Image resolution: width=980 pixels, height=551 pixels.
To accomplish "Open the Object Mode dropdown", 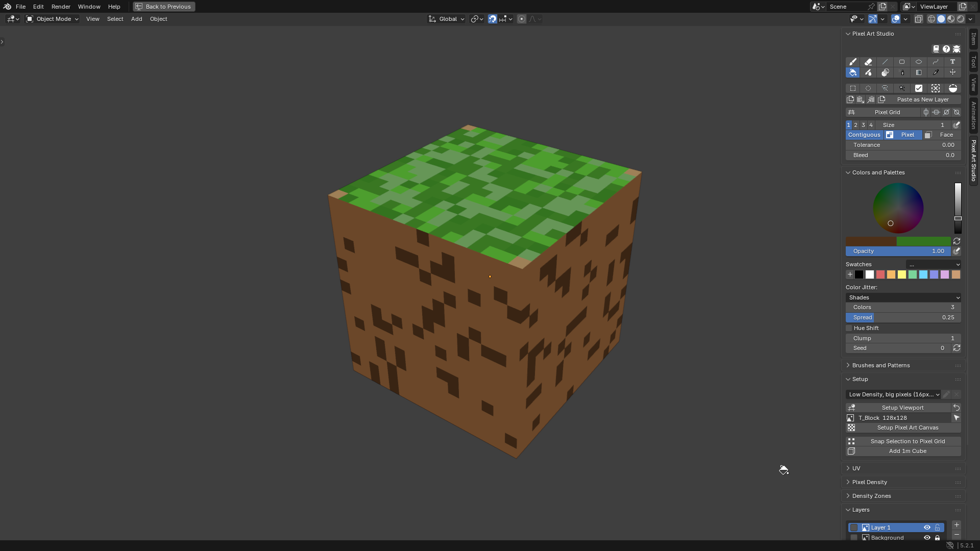I will click(53, 19).
